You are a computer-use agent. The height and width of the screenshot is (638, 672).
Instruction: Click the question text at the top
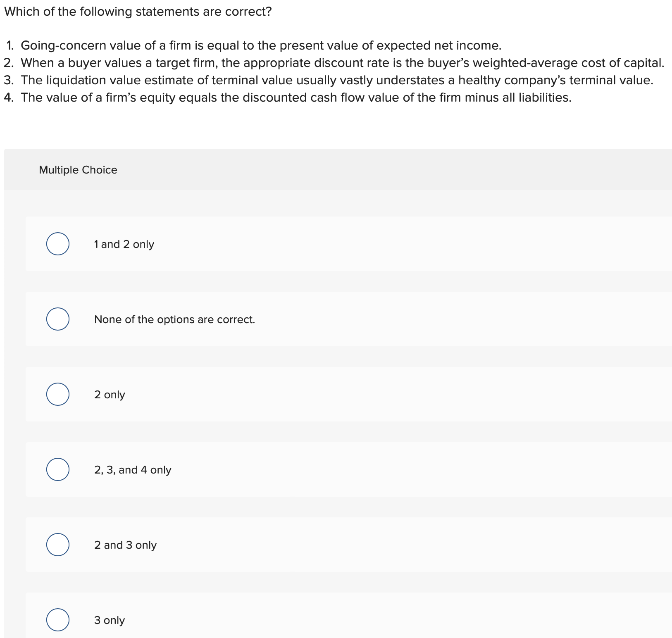[x=138, y=12]
